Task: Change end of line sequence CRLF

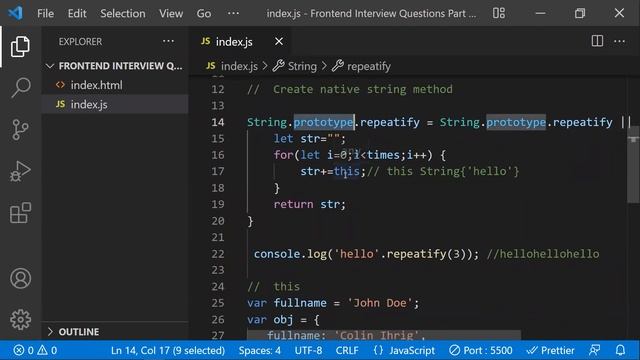Action: [x=347, y=350]
